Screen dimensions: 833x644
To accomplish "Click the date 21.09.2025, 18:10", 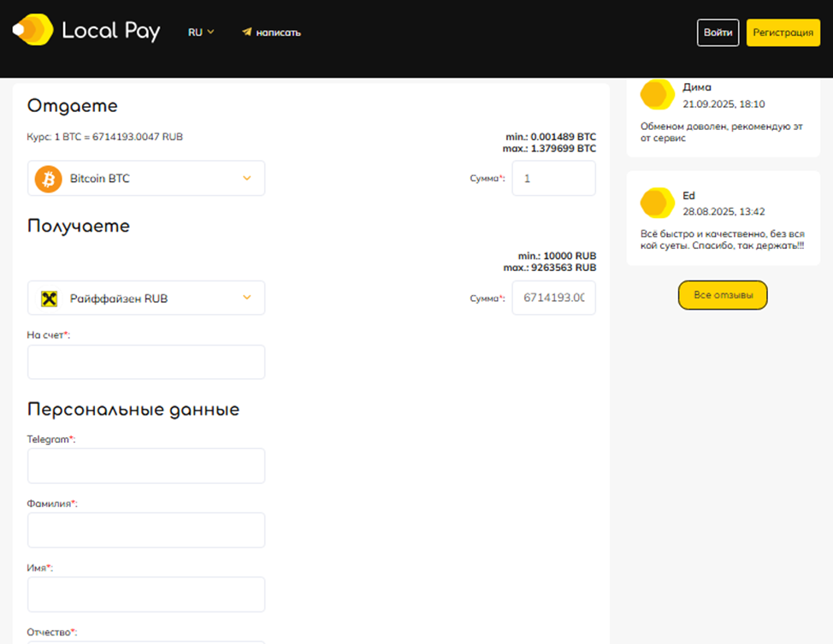I will pos(724,104).
